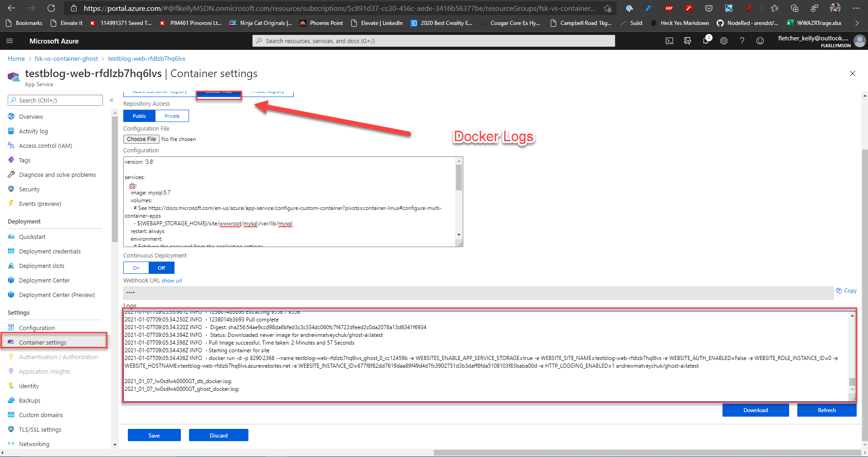
Task: Open testblog-web-rfdlzb7hq6lvs breadcrumb
Action: [x=146, y=58]
